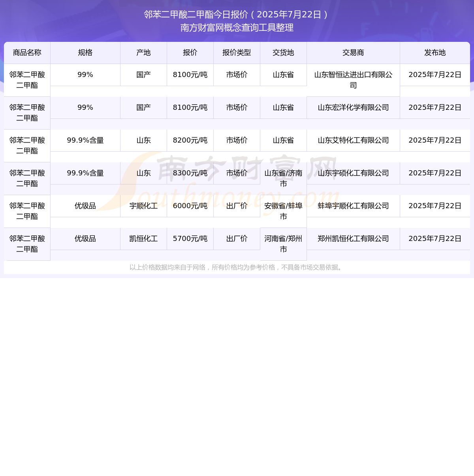Click the 发布地 column header
The image size is (474, 476).
point(435,53)
